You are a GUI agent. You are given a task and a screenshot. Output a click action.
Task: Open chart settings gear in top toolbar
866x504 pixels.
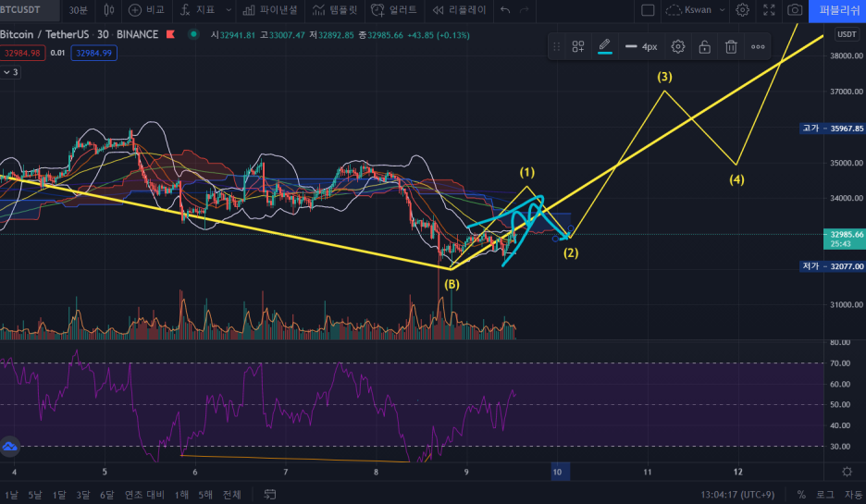742,10
